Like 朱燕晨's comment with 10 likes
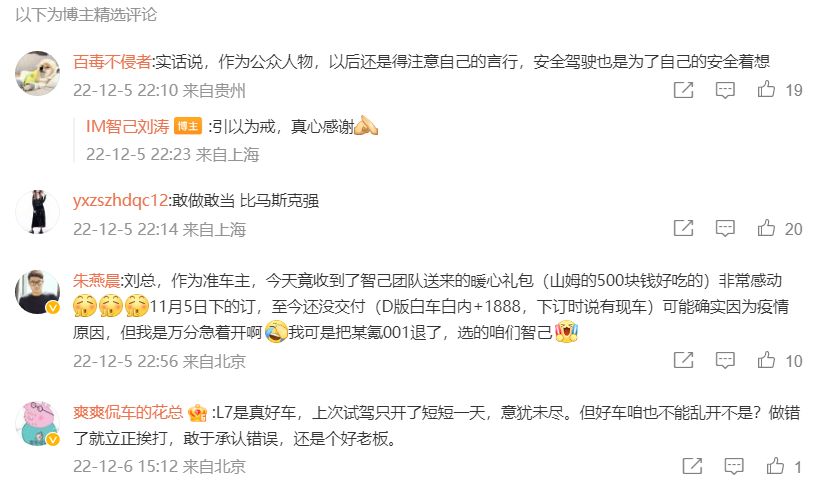This screenshot has height=503, width=819. 766,360
